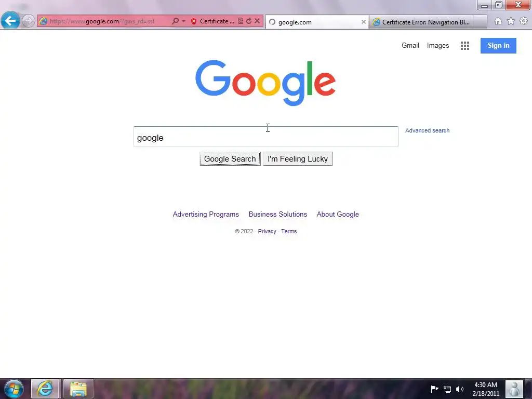Click the I'm Feeling Lucky button
This screenshot has width=532, height=399.
coord(298,159)
